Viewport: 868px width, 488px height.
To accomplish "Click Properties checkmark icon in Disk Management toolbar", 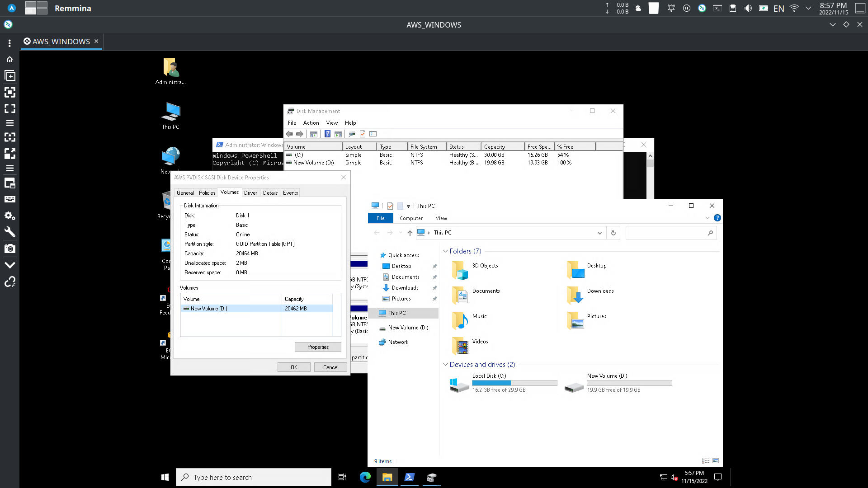I will pyautogui.click(x=363, y=134).
